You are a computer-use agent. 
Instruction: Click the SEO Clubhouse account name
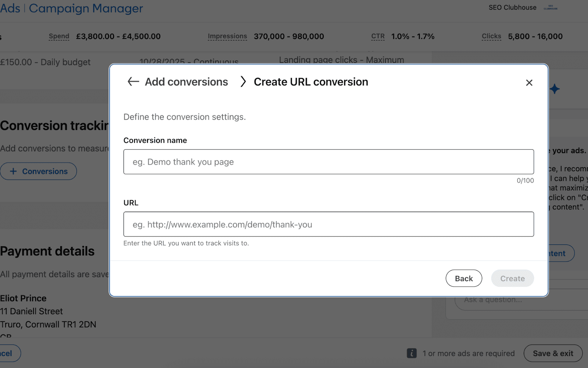pyautogui.click(x=512, y=7)
